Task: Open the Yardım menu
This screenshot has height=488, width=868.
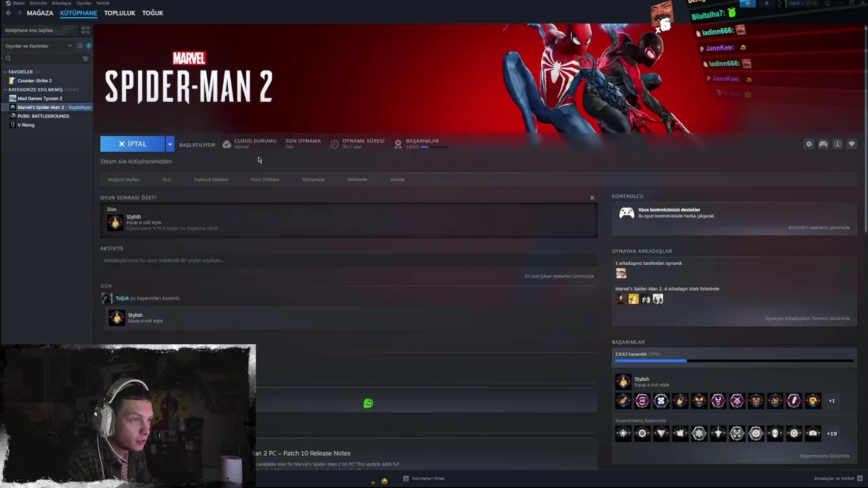Action: point(102,3)
